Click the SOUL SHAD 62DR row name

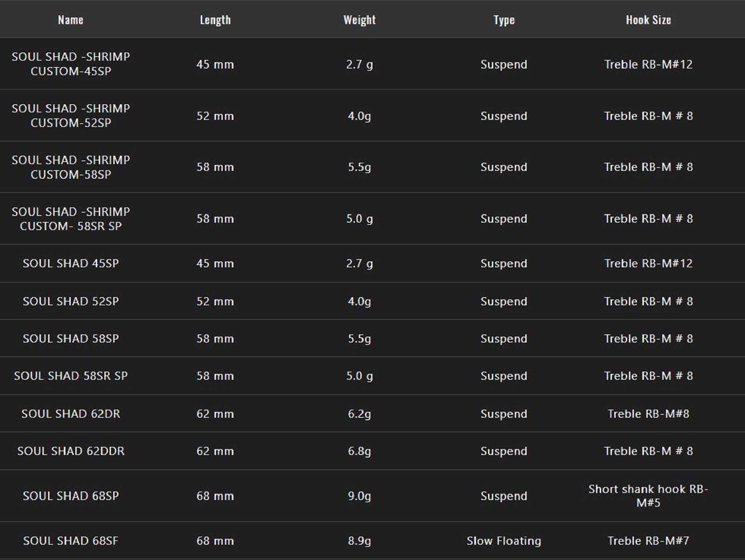pos(71,414)
